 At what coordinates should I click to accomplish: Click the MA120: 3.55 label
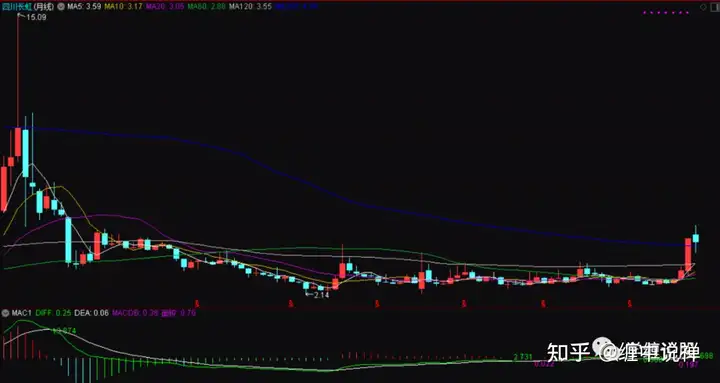click(250, 6)
